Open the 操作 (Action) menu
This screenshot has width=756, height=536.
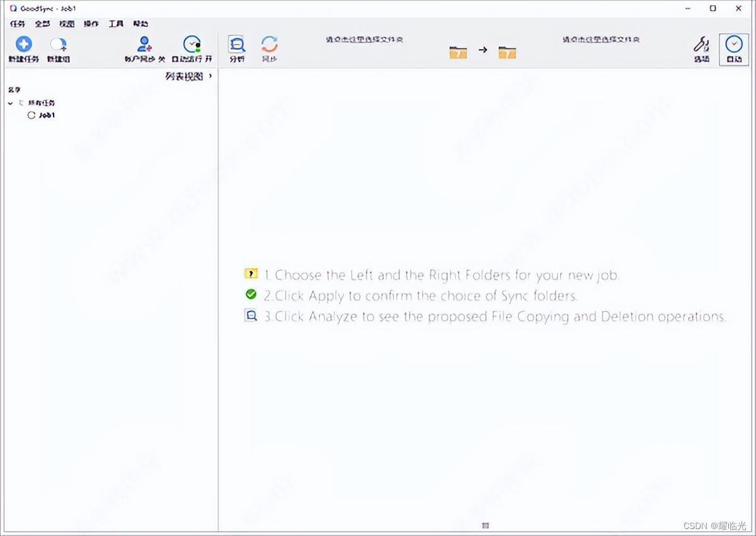[x=91, y=24]
